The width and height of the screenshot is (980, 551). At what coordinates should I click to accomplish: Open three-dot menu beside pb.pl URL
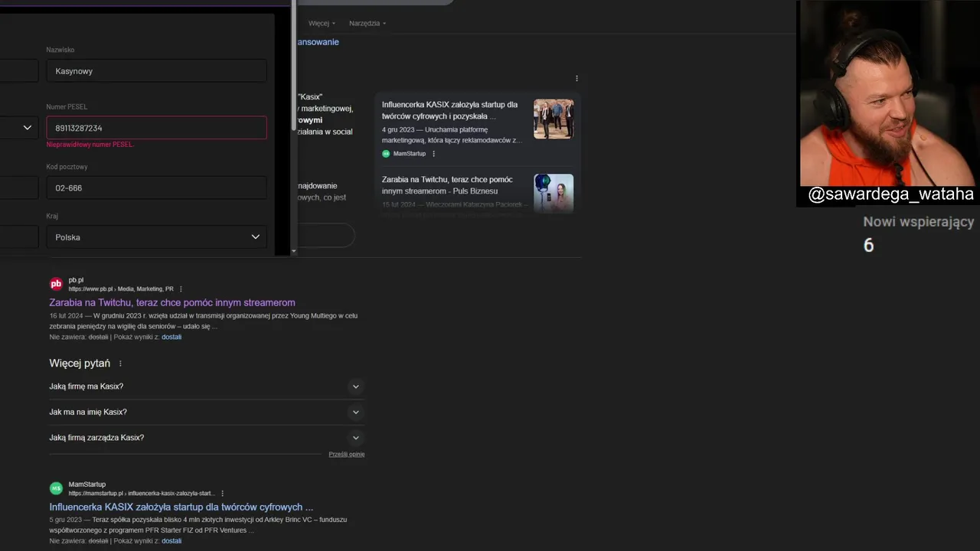point(181,289)
